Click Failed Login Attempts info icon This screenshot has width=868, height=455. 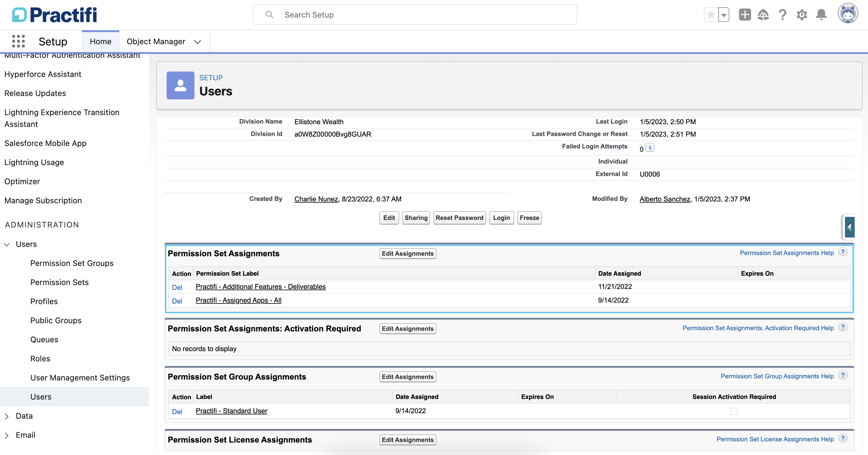[650, 148]
